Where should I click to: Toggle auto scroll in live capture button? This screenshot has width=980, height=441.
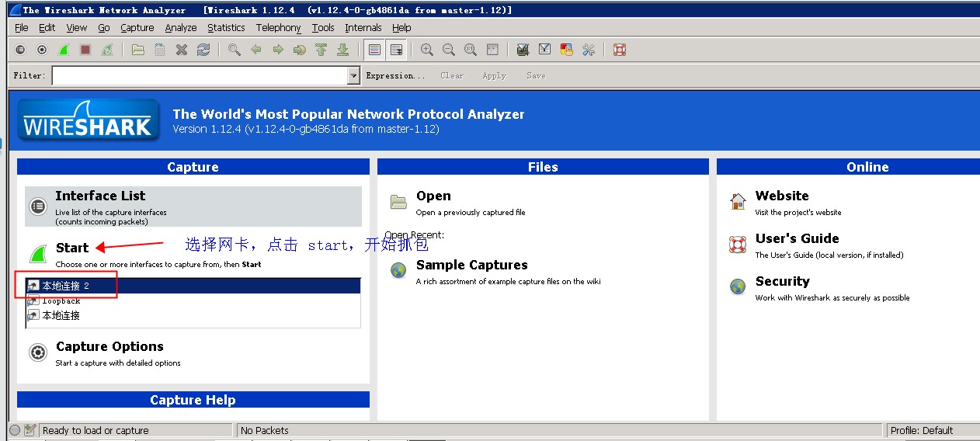pos(397,50)
